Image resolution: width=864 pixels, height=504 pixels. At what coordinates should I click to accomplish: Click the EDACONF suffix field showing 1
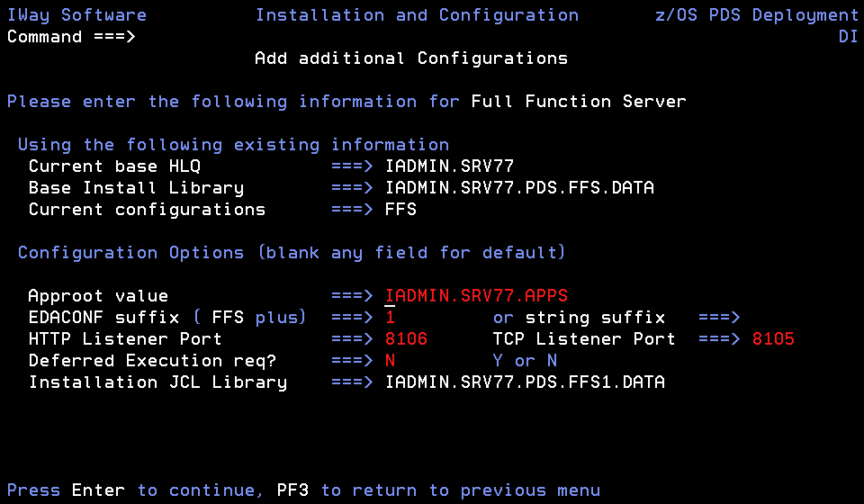390,318
